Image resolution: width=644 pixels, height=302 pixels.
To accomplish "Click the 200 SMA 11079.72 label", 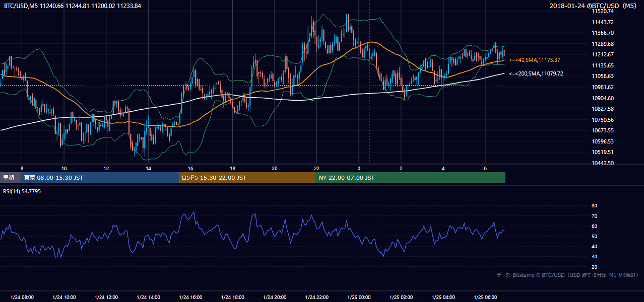I will pyautogui.click(x=536, y=73).
